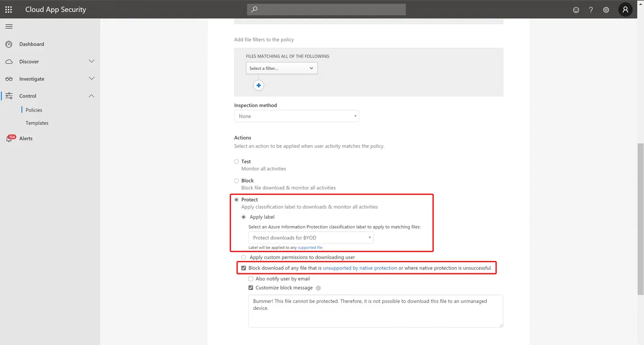Click inside the block message text box
The width and height of the screenshot is (644, 345).
coord(376,311)
